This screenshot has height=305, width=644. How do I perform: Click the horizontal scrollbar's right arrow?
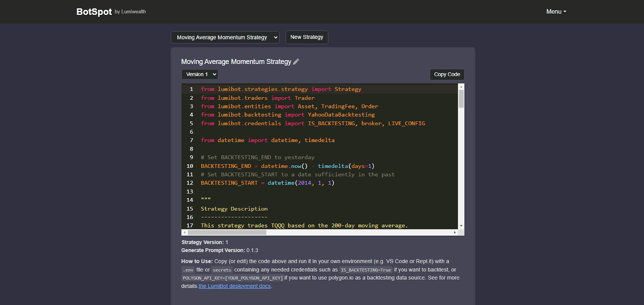point(455,232)
